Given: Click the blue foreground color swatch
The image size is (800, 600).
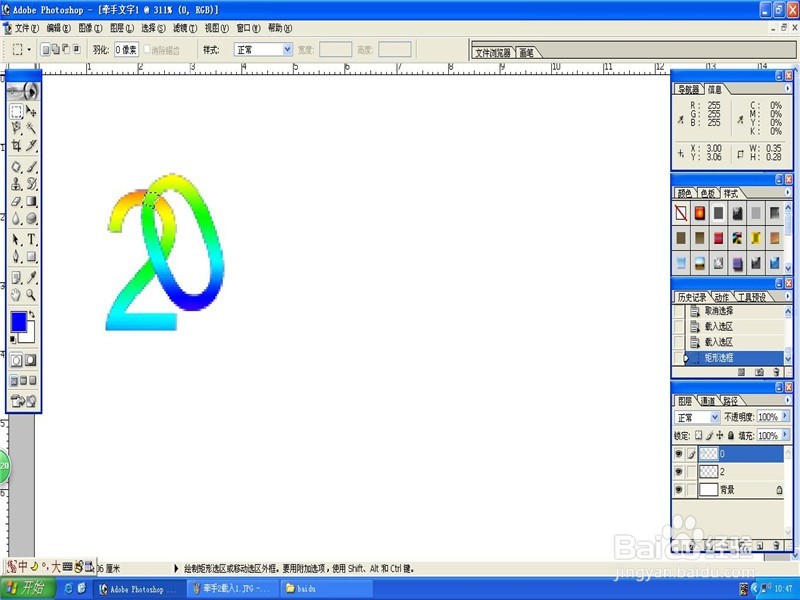Looking at the screenshot, I should pyautogui.click(x=17, y=323).
